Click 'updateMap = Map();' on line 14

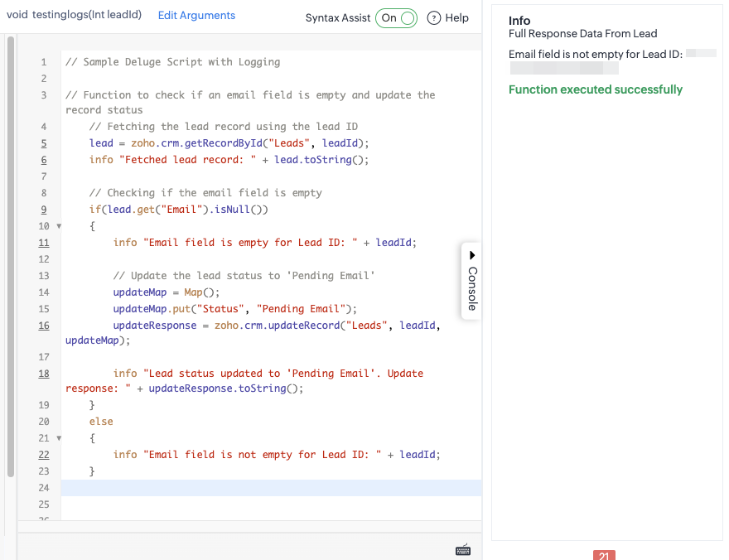click(166, 292)
